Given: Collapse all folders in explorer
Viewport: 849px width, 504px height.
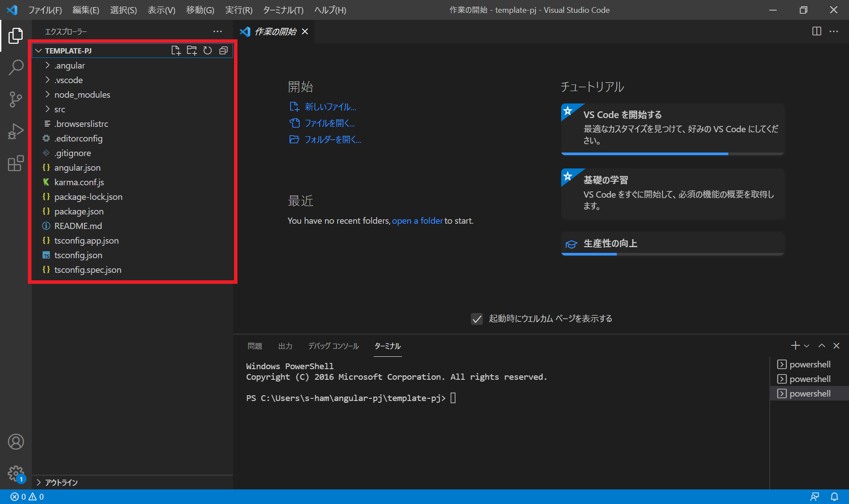Looking at the screenshot, I should pyautogui.click(x=223, y=50).
